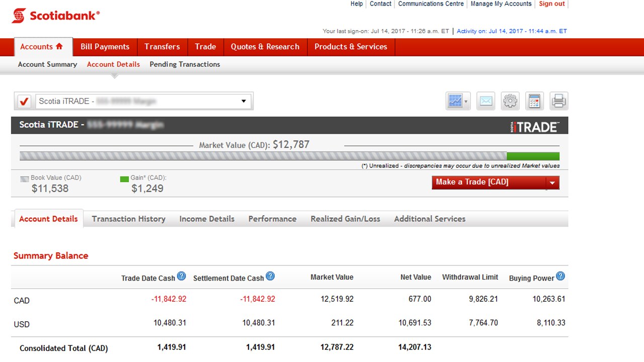Screen dimensions: 644x362
Task: Open the envelope messages icon
Action: point(486,101)
